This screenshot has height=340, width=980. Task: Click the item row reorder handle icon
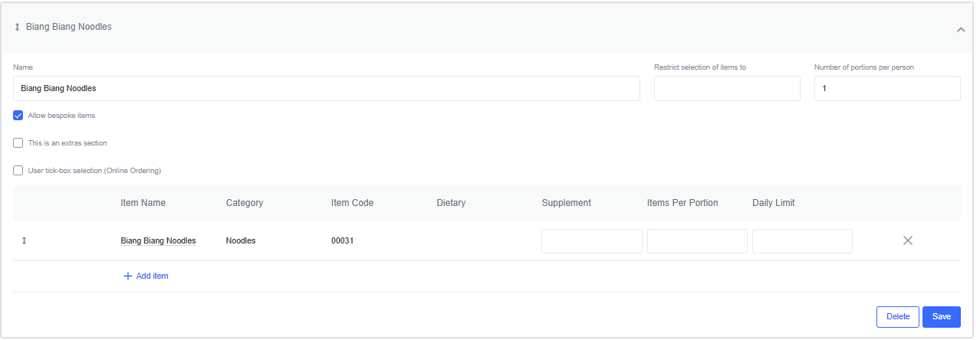[x=24, y=240]
